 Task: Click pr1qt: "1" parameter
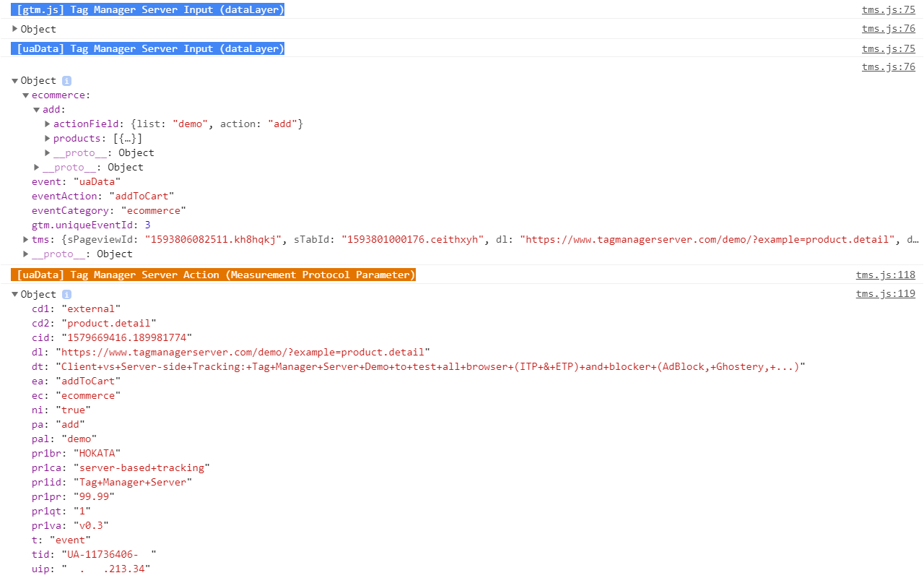coord(61,512)
